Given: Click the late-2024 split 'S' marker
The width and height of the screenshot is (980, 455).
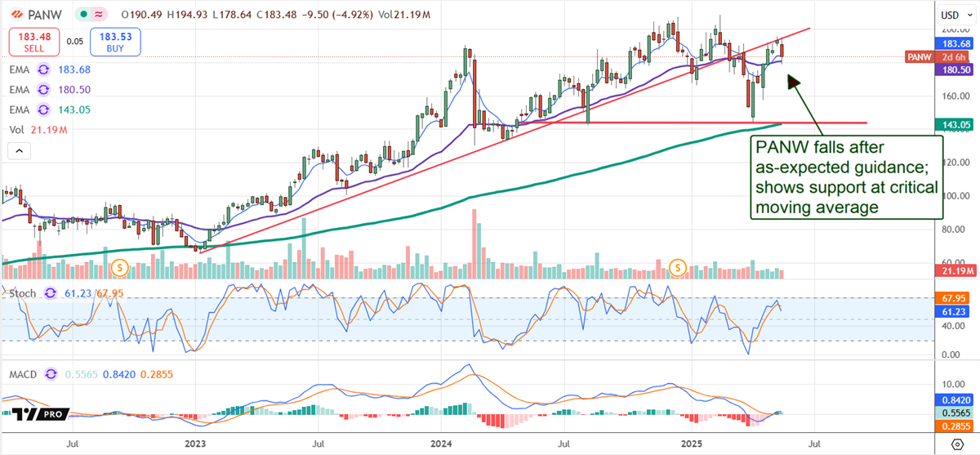Looking at the screenshot, I should (677, 266).
